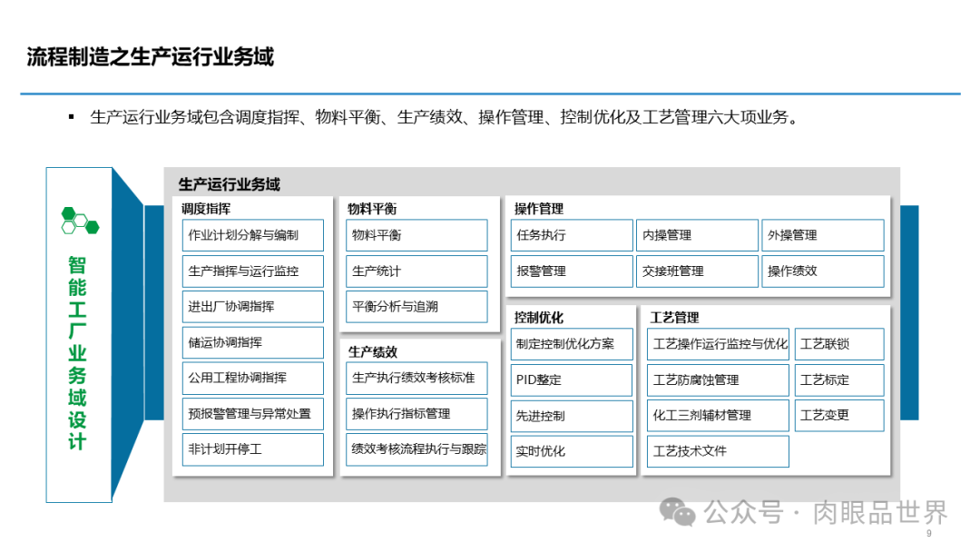980x552 pixels.
Task: Click the 外操管理 box
Action: click(823, 235)
